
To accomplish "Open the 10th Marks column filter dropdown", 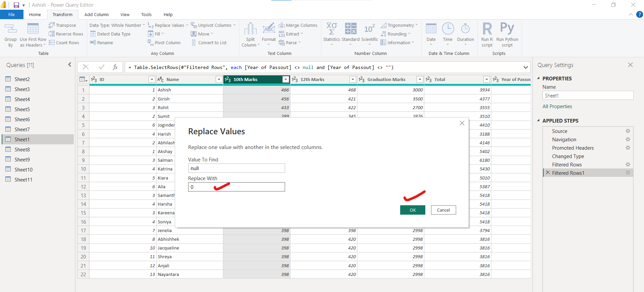I will point(285,79).
